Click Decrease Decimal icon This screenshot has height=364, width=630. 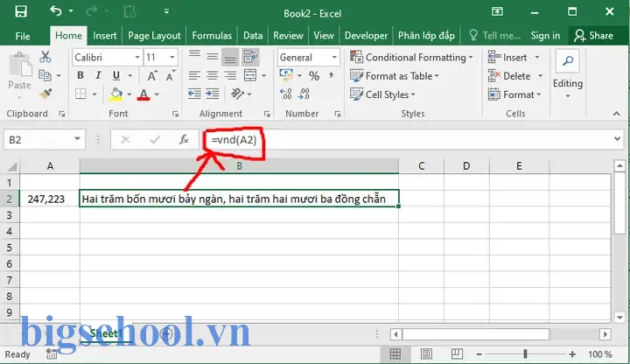click(304, 94)
